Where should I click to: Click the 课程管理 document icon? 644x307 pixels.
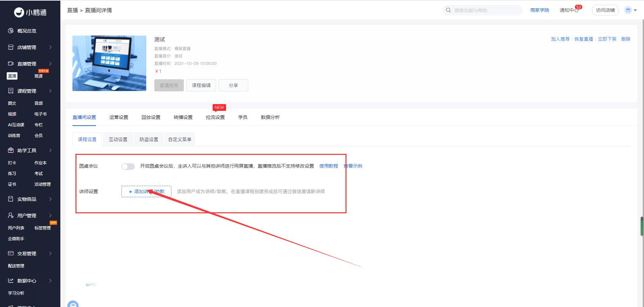click(x=11, y=91)
